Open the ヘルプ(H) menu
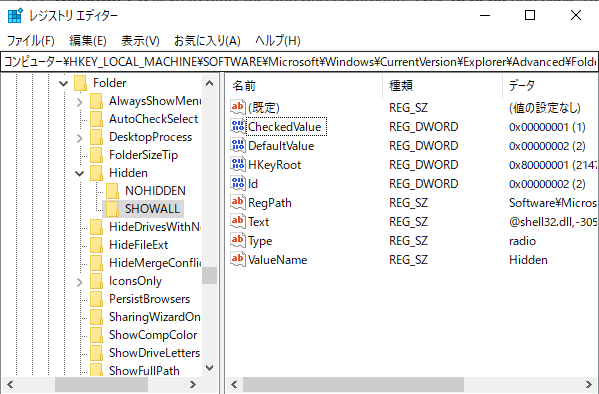This screenshot has width=599, height=394. pyautogui.click(x=278, y=41)
